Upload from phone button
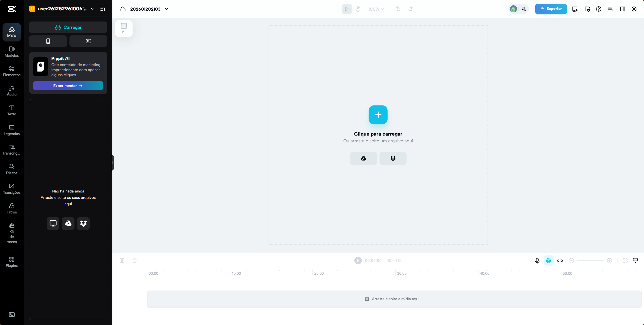The width and height of the screenshot is (644, 325). pyautogui.click(x=48, y=41)
